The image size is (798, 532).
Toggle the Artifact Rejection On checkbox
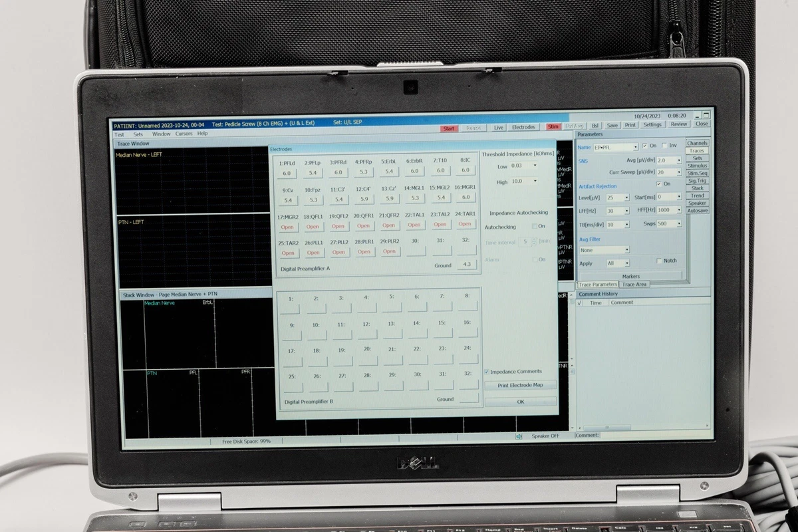tap(658, 184)
